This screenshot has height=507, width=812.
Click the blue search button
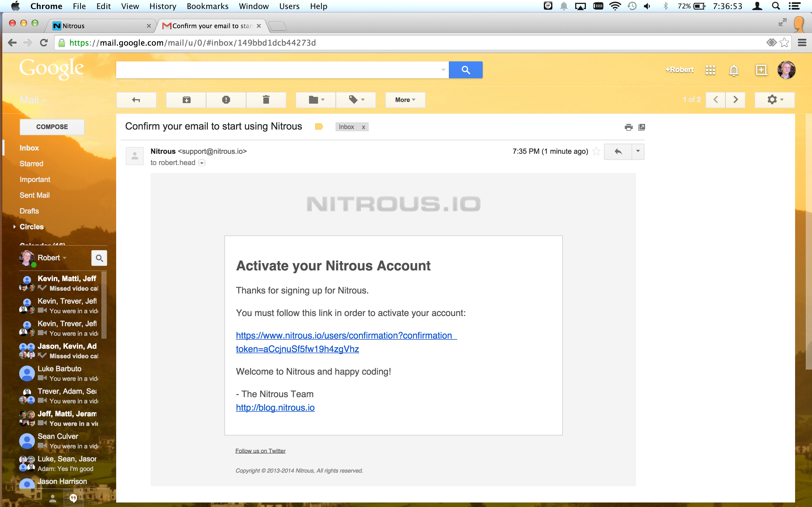pos(465,70)
